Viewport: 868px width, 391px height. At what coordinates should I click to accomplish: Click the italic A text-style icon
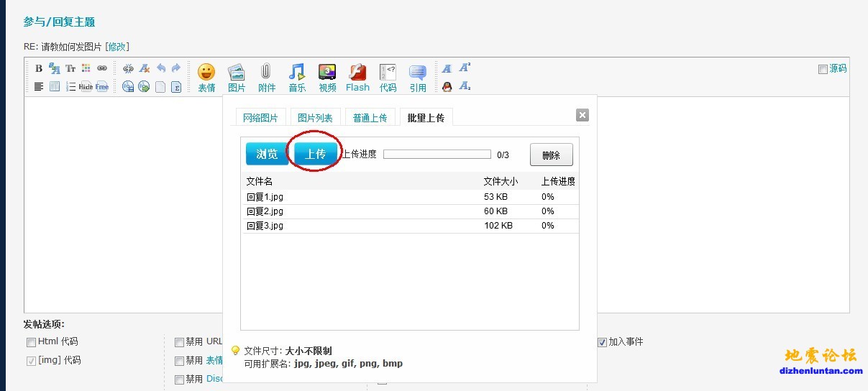447,68
